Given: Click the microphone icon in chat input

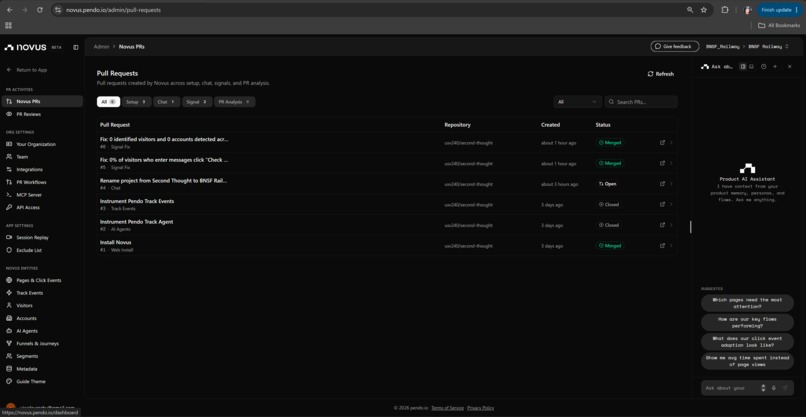Looking at the screenshot, I should coord(774,388).
